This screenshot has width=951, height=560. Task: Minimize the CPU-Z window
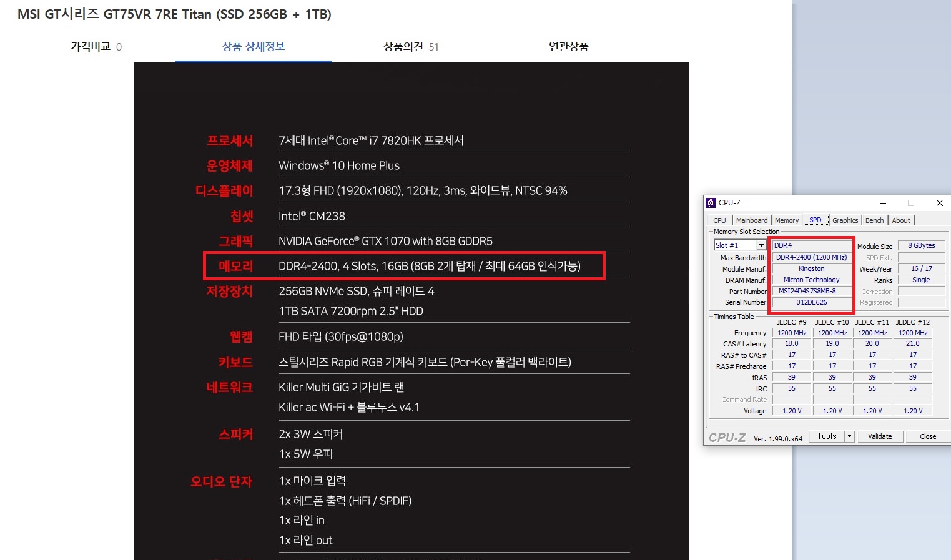[883, 203]
